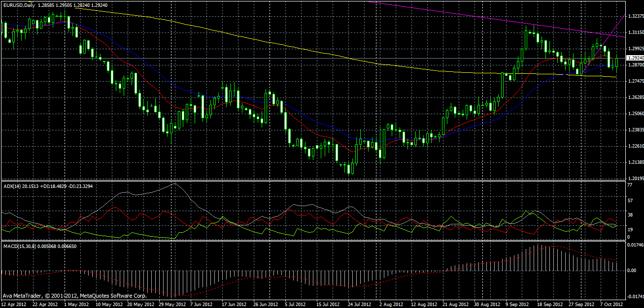This screenshot has height=308, width=644.
Task: Click the ADX(14) indicator label
Action: (x=11, y=186)
